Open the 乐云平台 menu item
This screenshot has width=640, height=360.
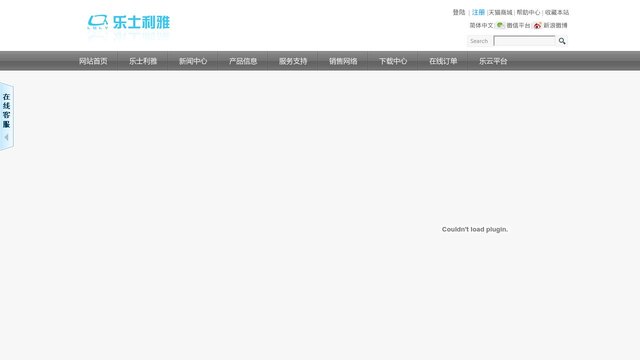pyautogui.click(x=493, y=61)
